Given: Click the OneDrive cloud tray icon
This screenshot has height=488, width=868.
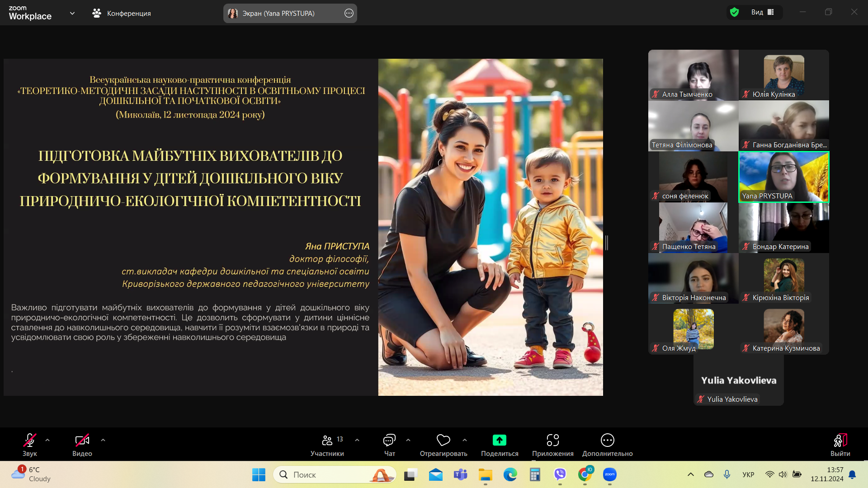Looking at the screenshot, I should (709, 474).
